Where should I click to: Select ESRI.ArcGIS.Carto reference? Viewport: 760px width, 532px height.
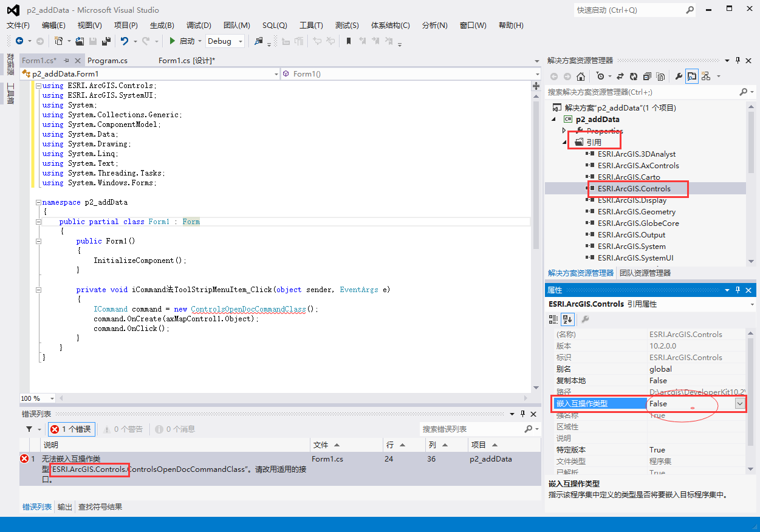click(x=628, y=177)
